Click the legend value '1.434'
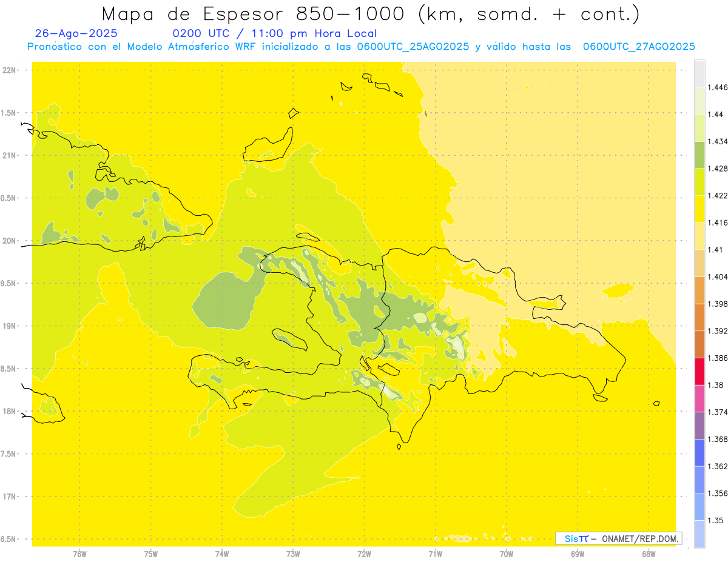The height and width of the screenshot is (562, 728). [x=719, y=141]
